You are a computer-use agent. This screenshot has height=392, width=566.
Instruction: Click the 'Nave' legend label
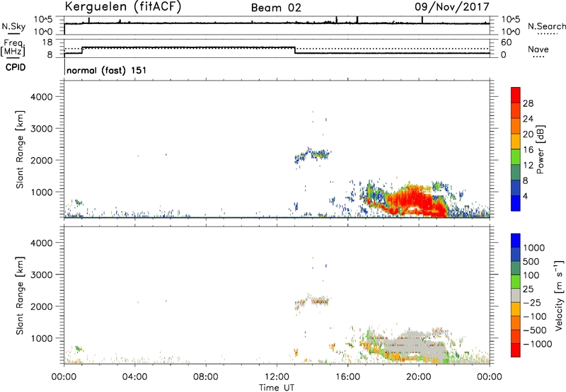point(538,49)
